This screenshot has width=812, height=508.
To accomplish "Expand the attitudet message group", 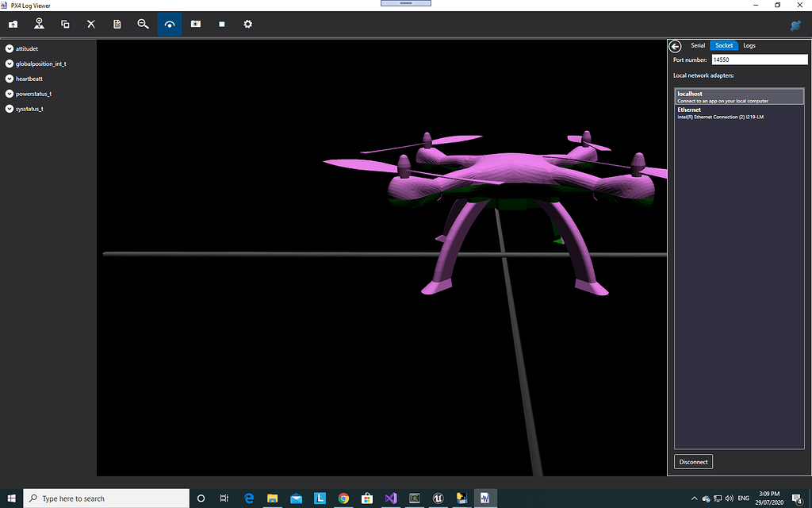I will [x=10, y=48].
